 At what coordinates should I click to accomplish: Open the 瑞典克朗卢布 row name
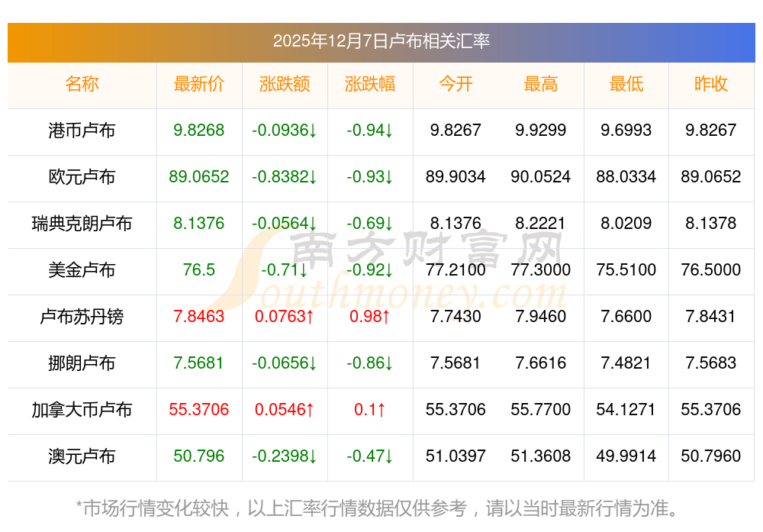tap(82, 224)
